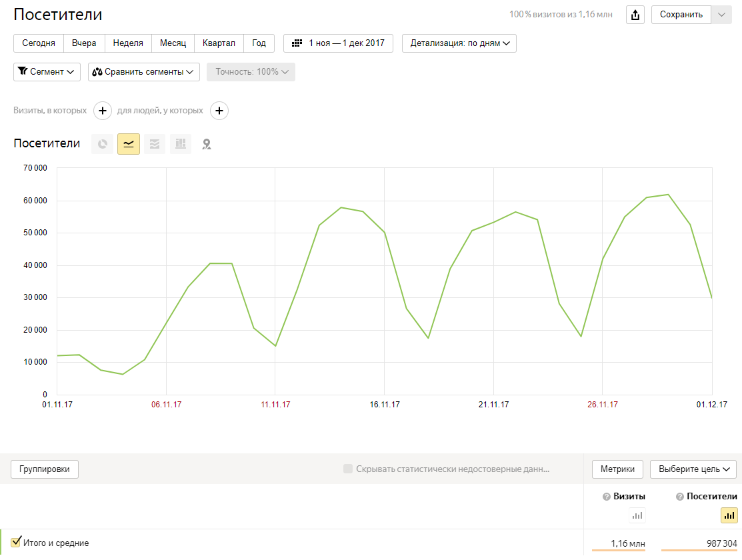Viewport: 742px width, 560px height.
Task: Select the pie chart view icon
Action: point(103,144)
